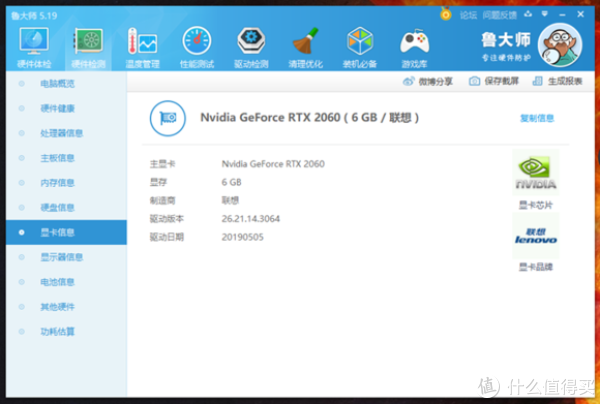The image size is (600, 404).
Task: Click the skin/upload icon in title bar
Action: 528,14
